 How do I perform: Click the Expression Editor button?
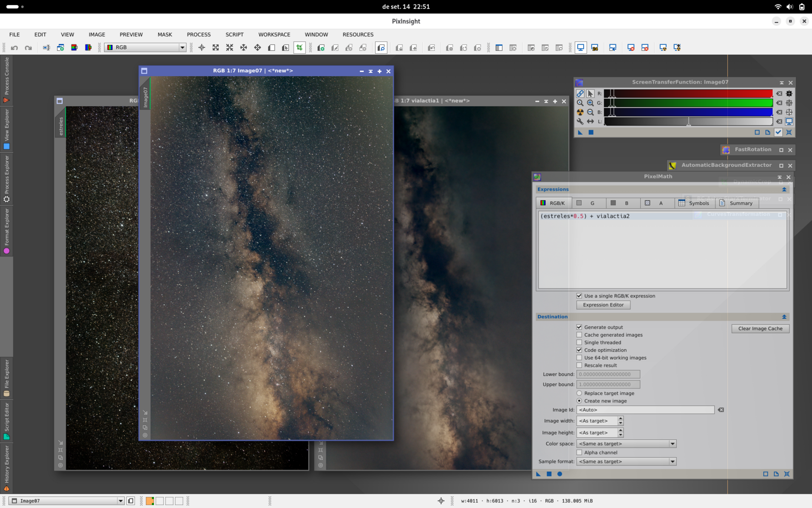click(x=603, y=305)
